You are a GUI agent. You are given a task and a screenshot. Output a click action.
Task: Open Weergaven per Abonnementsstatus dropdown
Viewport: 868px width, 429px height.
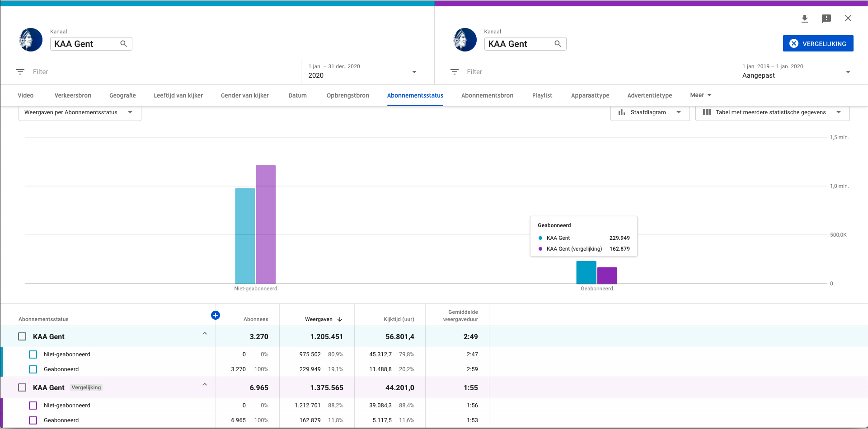click(x=80, y=112)
